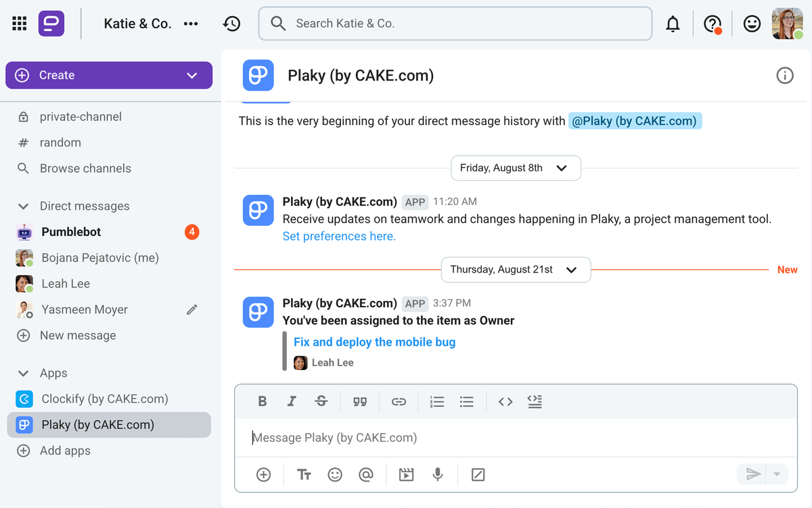Viewport: 812px width, 508px height.
Task: Open the info details icon for Plaky
Action: pyautogui.click(x=784, y=75)
